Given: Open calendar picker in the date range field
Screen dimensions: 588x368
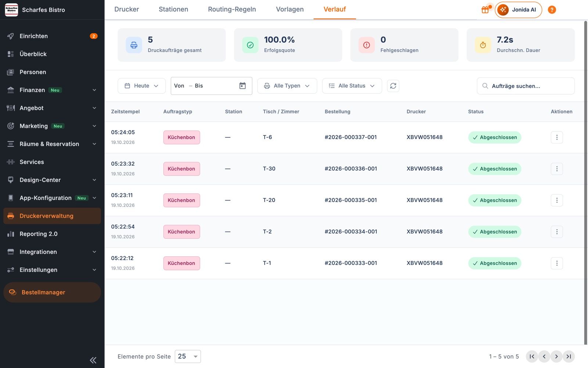Looking at the screenshot, I should [243, 86].
